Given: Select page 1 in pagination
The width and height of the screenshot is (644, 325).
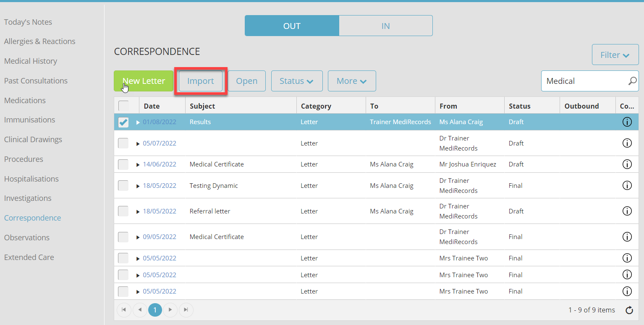Looking at the screenshot, I should pyautogui.click(x=155, y=310).
